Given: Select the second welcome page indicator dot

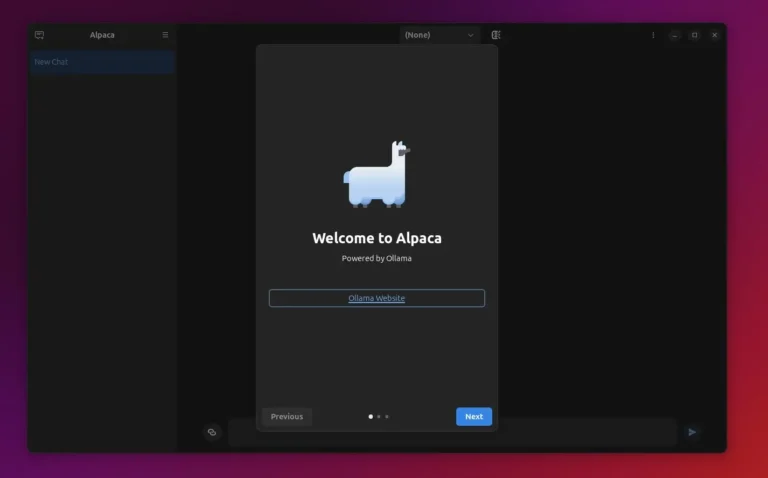Looking at the screenshot, I should [378, 416].
